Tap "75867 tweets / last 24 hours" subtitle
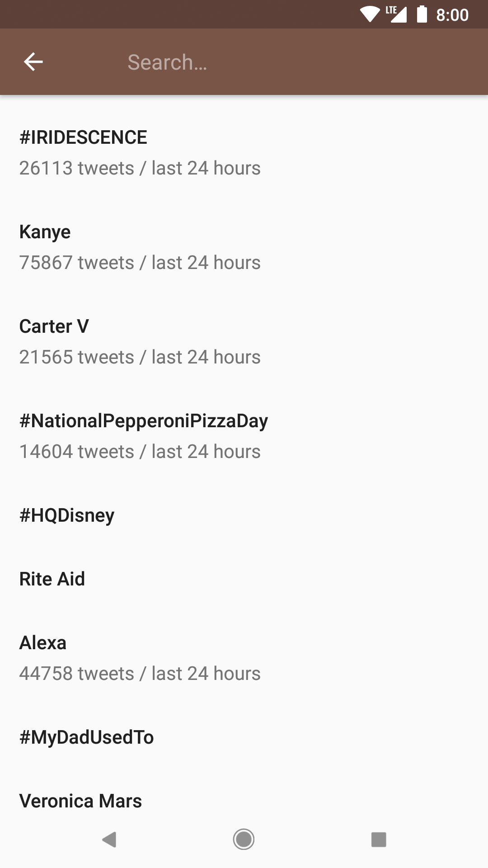Image resolution: width=488 pixels, height=868 pixels. coord(140,263)
